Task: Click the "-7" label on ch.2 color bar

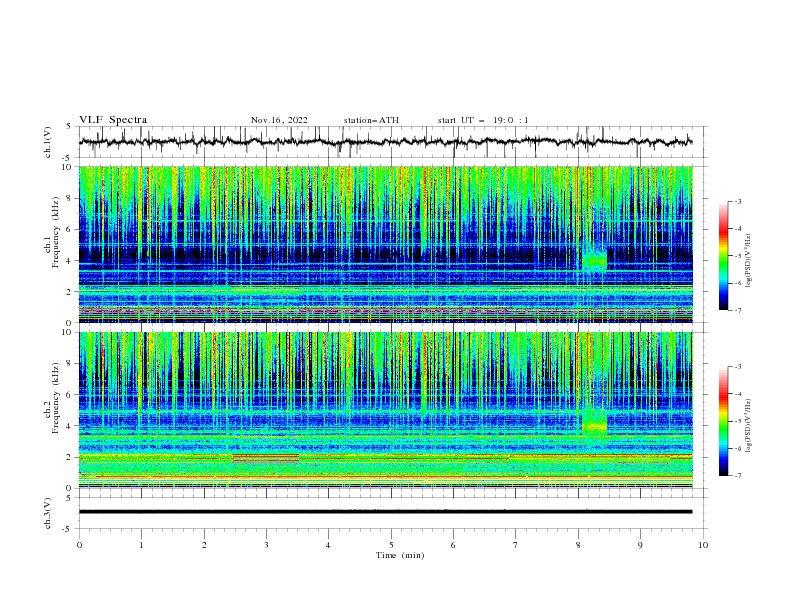Action: coord(738,475)
